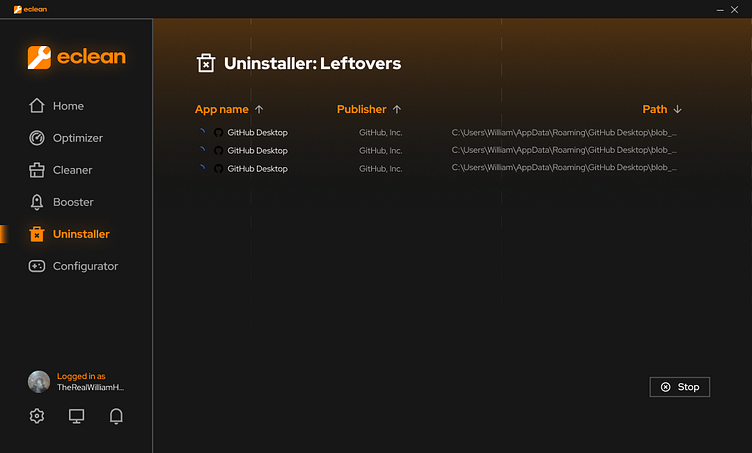
Task: Click the TheRealWilliamH... username
Action: [x=90, y=387]
